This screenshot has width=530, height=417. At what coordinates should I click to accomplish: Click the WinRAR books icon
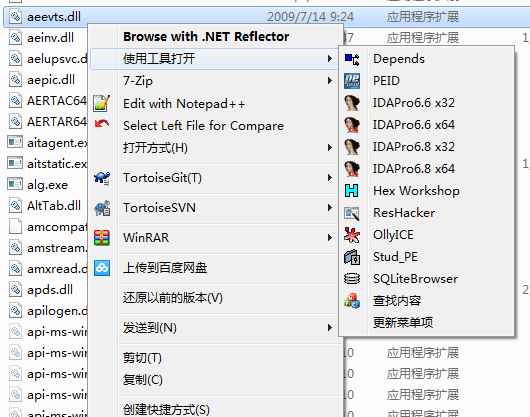(x=102, y=238)
